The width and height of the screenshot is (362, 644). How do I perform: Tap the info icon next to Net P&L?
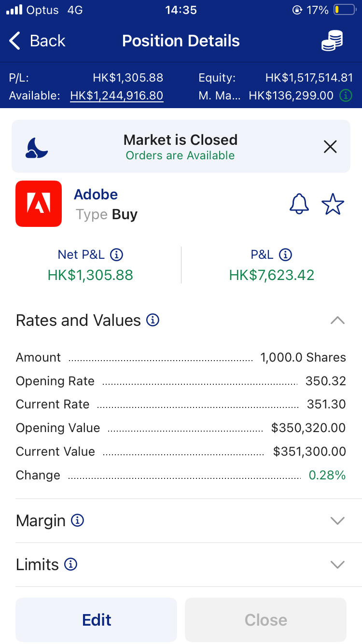(x=116, y=254)
